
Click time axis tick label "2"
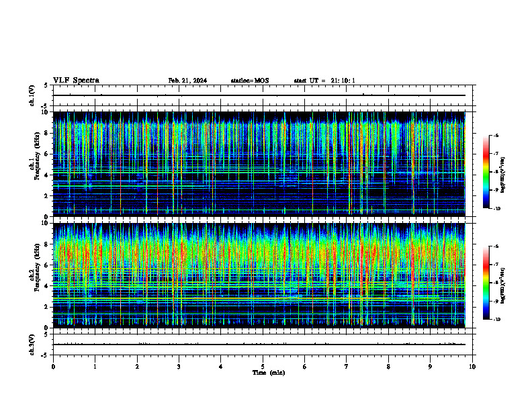[x=137, y=367]
